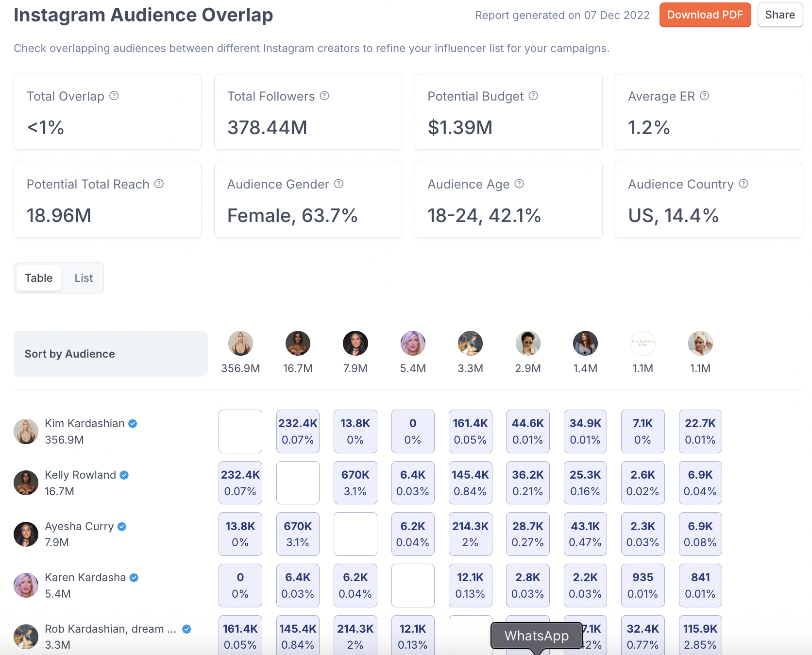
Task: Open the Rob Kardashian, dream name link
Action: tap(111, 629)
